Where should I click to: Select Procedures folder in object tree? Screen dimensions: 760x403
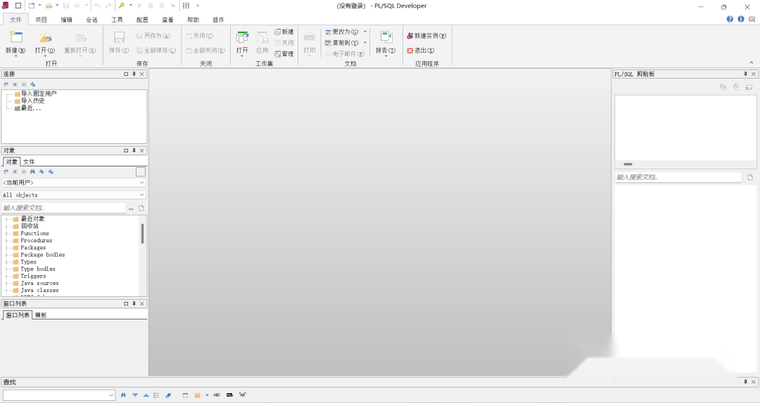pyautogui.click(x=36, y=241)
